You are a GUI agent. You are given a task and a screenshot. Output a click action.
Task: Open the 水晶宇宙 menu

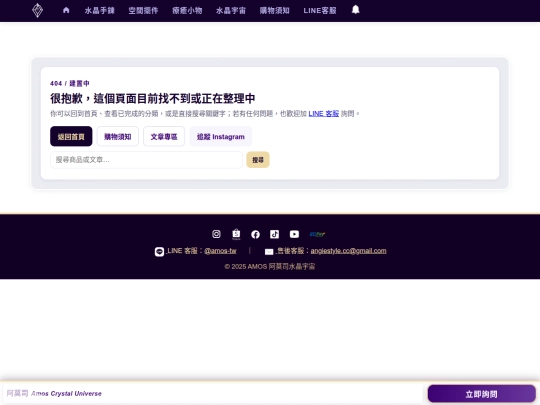231,11
